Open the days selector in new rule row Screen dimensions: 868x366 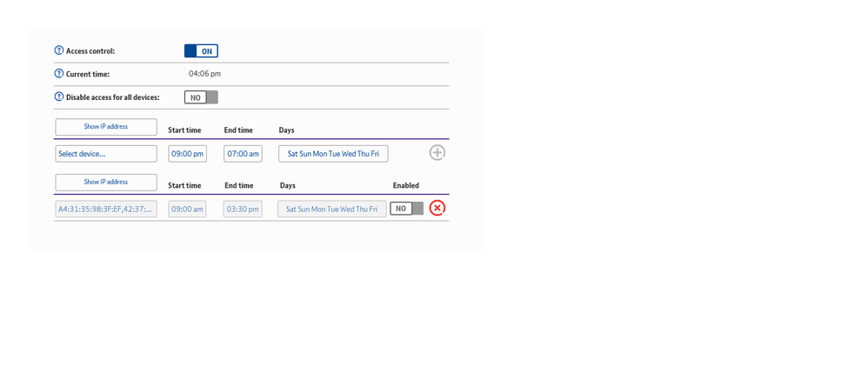[x=333, y=154]
